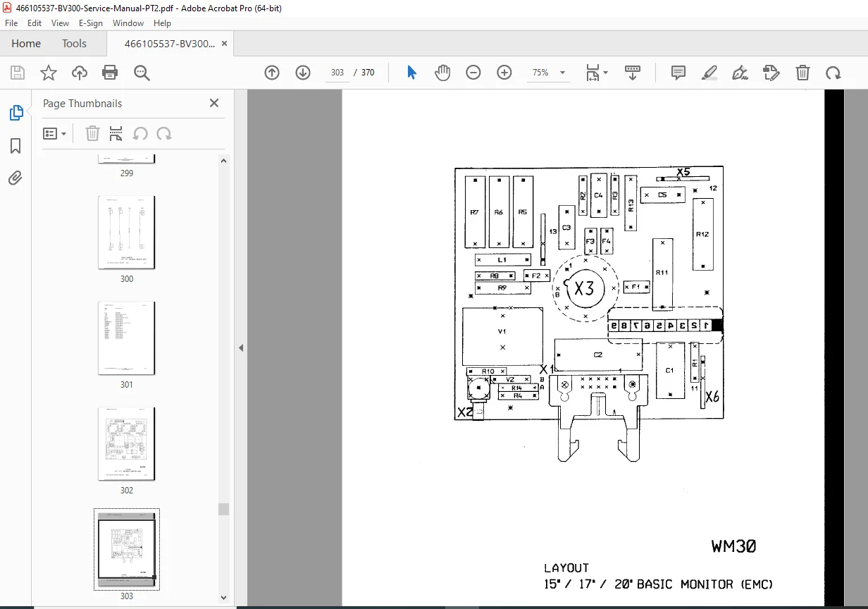Select page 303 thumbnail

[x=126, y=549]
